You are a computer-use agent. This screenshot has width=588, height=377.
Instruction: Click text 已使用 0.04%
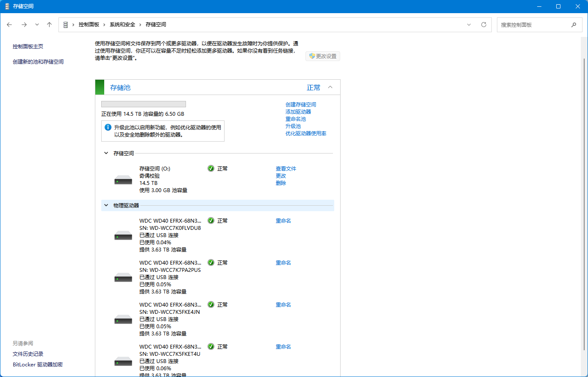tap(155, 242)
